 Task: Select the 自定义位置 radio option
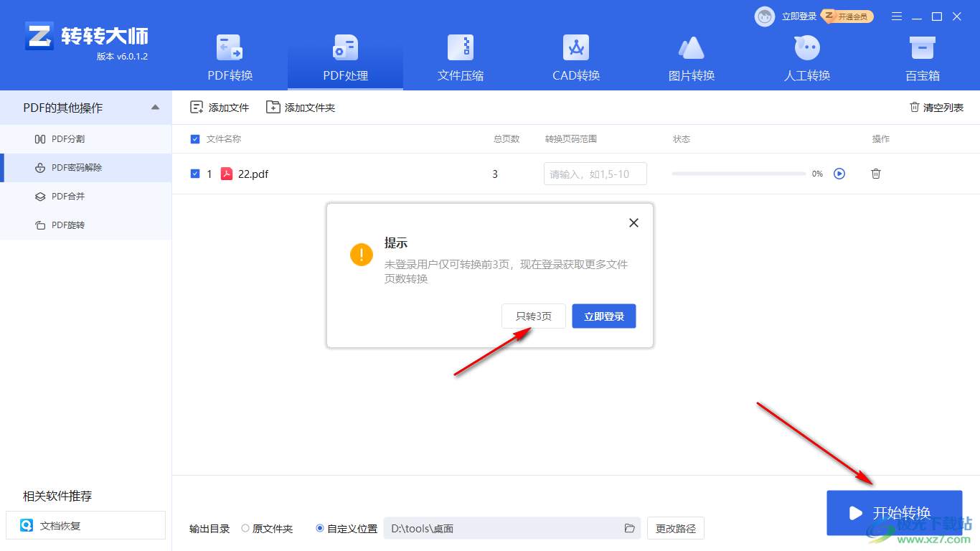[347, 529]
